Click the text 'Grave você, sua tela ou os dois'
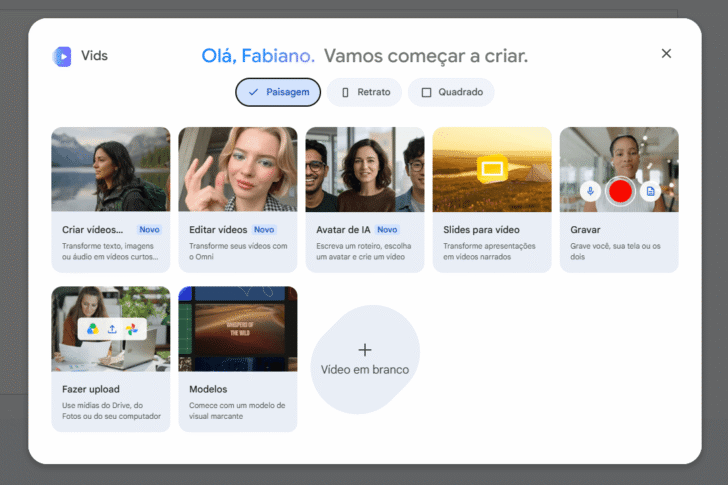The width and height of the screenshot is (728, 485). coord(615,251)
